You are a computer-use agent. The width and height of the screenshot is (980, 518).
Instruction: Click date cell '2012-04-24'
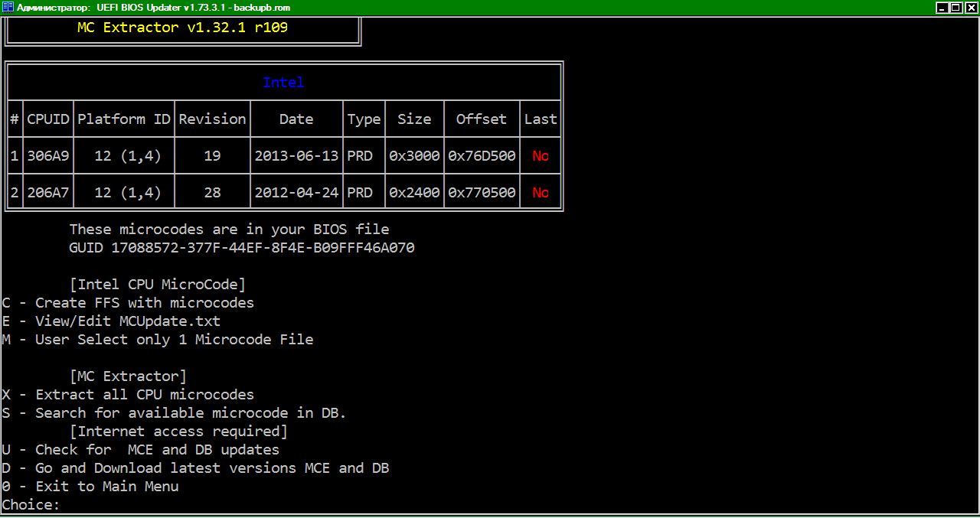(296, 193)
